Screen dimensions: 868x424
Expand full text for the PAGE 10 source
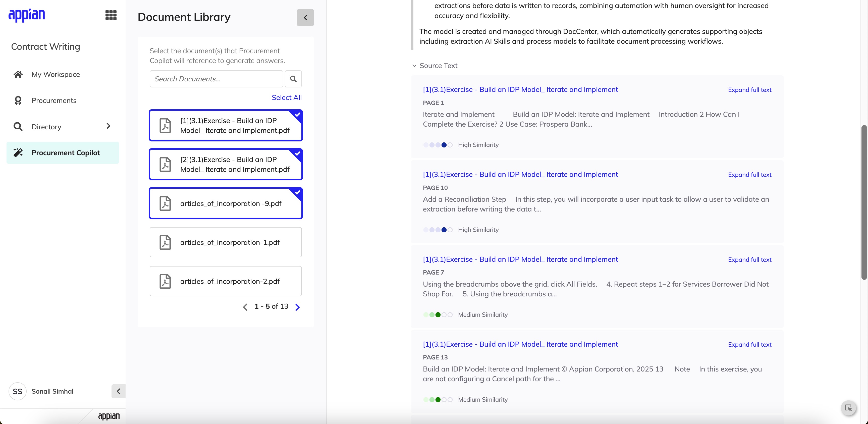[749, 175]
